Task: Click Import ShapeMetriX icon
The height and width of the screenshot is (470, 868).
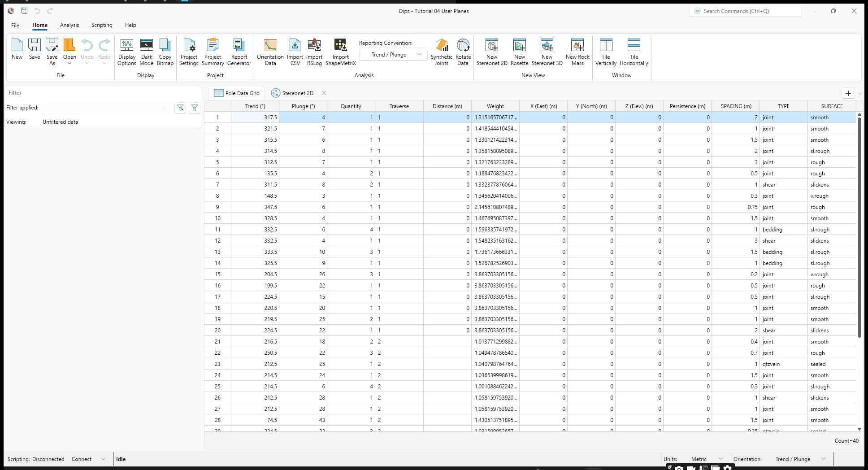Action: tap(340, 52)
